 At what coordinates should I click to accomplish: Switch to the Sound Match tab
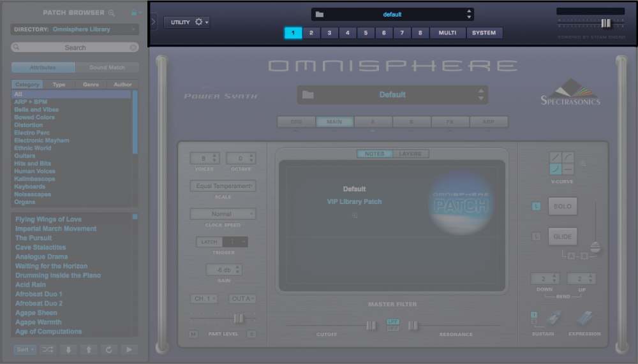point(107,68)
